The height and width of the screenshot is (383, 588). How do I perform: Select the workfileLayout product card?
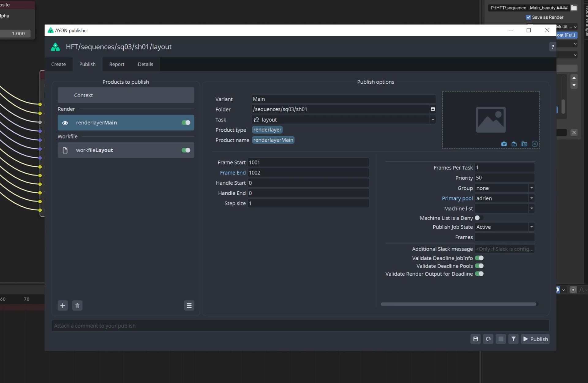click(x=126, y=150)
